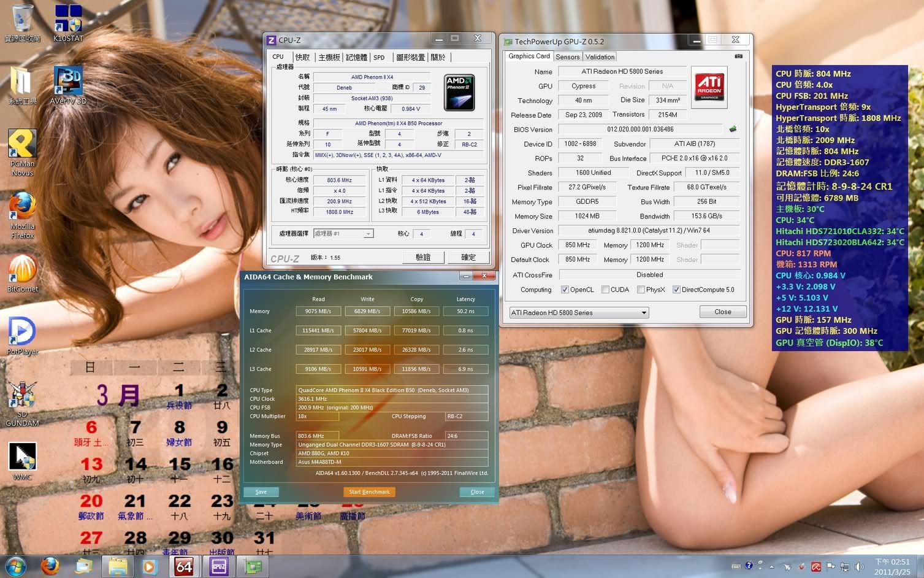Click the AIDA64 icon in the taskbar
The width and height of the screenshot is (924, 578).
point(184,566)
